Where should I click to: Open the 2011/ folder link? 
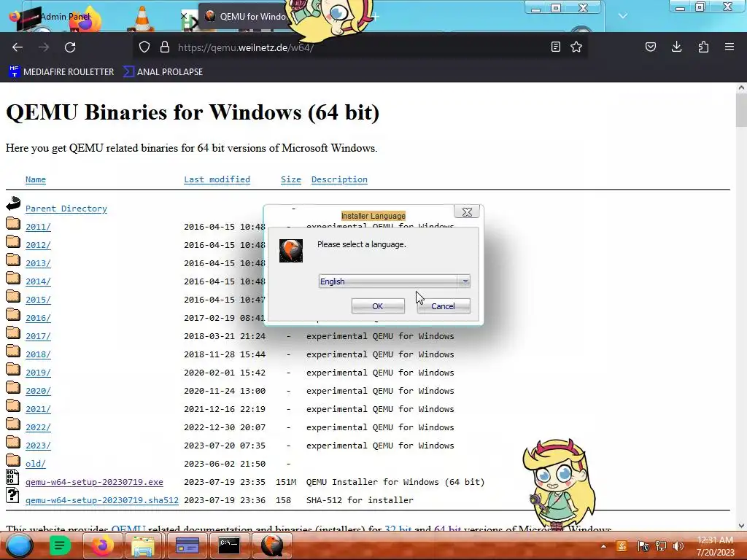tap(38, 227)
